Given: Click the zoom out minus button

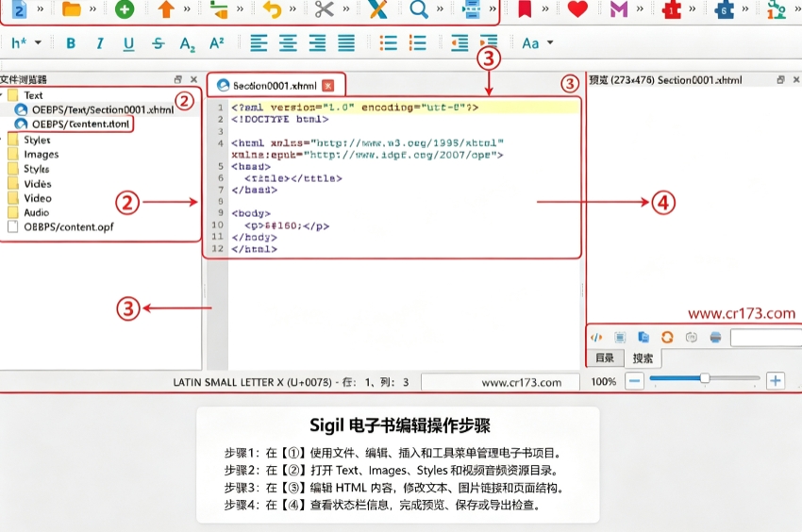Looking at the screenshot, I should (x=634, y=381).
